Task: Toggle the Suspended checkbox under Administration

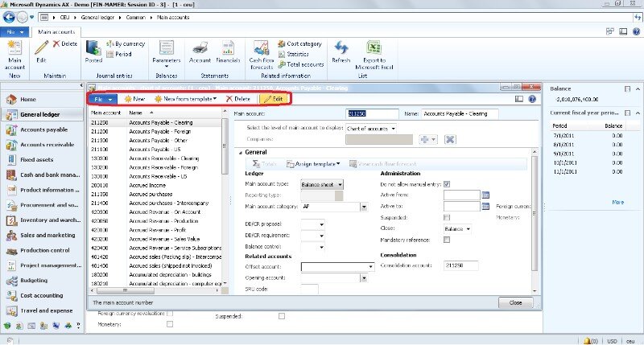Action: (447, 217)
